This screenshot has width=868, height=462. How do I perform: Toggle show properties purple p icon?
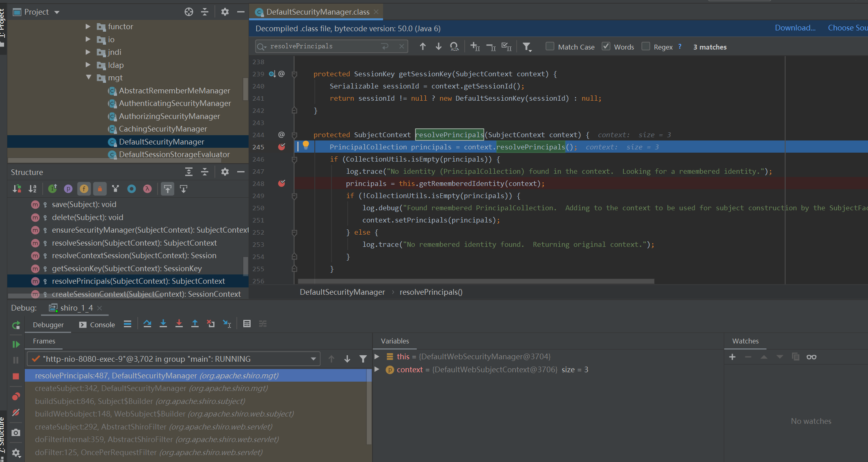click(x=68, y=189)
